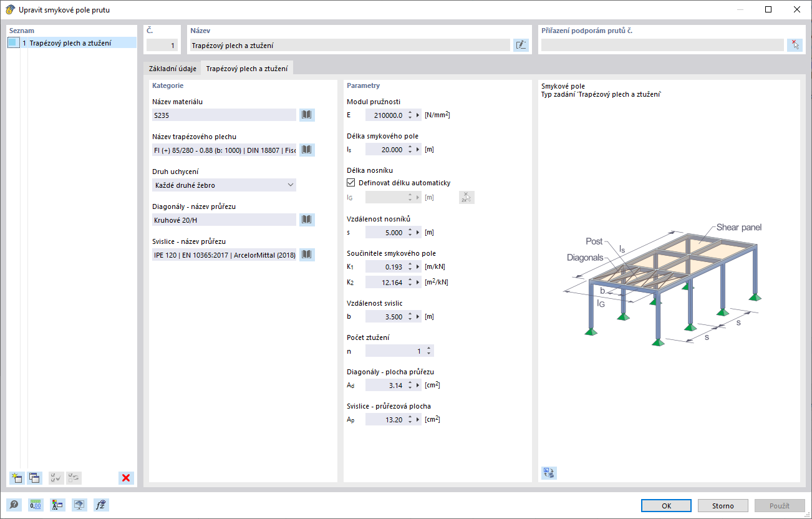Click the 'Seznam' list header
812x519 pixels.
tap(22, 31)
